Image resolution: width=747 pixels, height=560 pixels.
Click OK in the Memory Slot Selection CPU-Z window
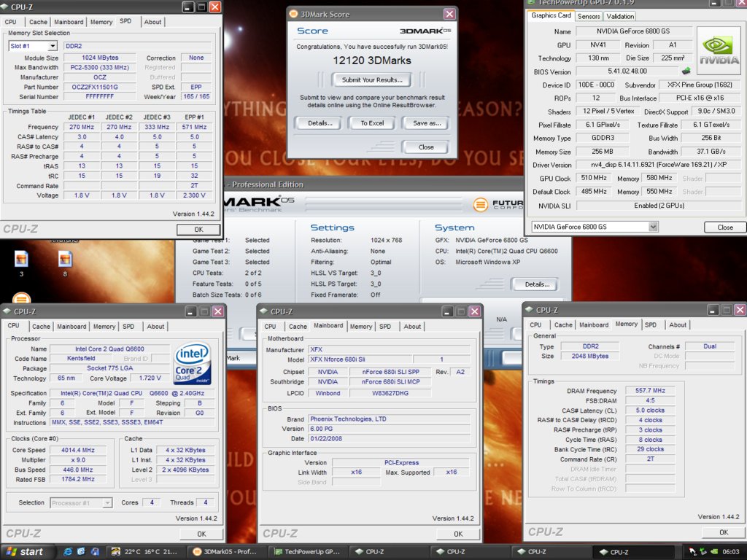pos(198,230)
